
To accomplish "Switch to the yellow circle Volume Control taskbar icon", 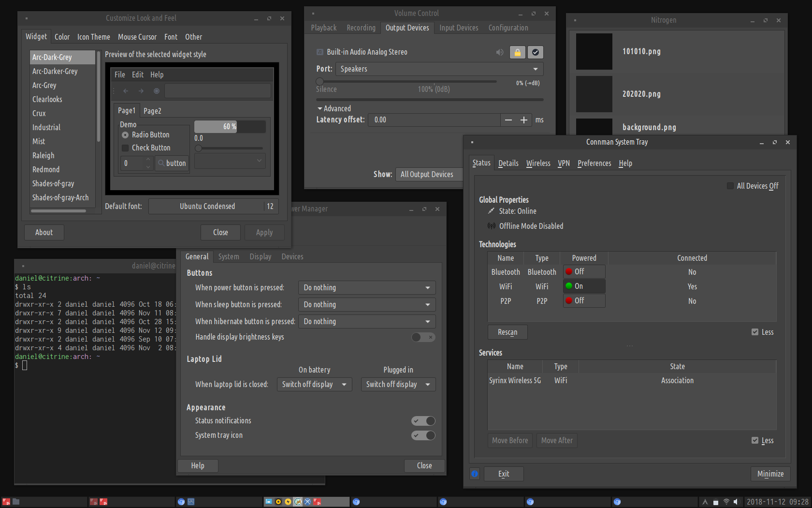I will click(278, 502).
